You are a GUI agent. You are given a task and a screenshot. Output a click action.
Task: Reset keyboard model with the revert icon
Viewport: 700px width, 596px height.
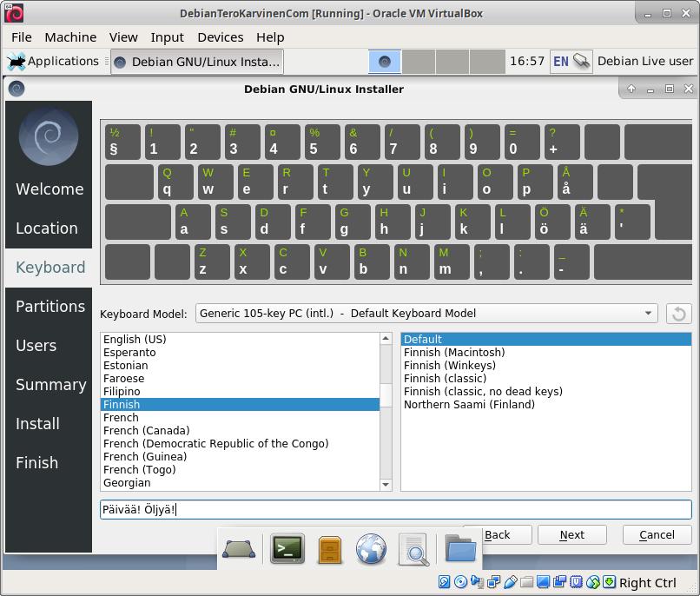pyautogui.click(x=678, y=314)
